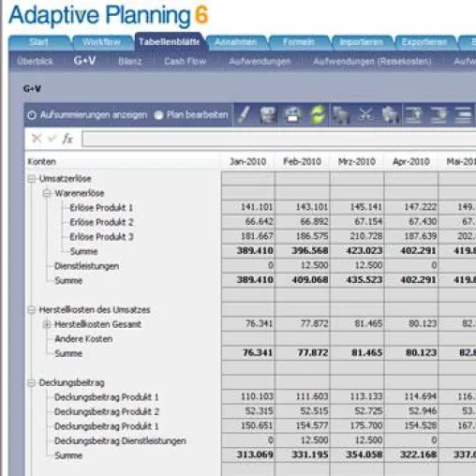This screenshot has height=476, width=476.
Task: Click the cell with value 210.728
Action: (x=357, y=236)
